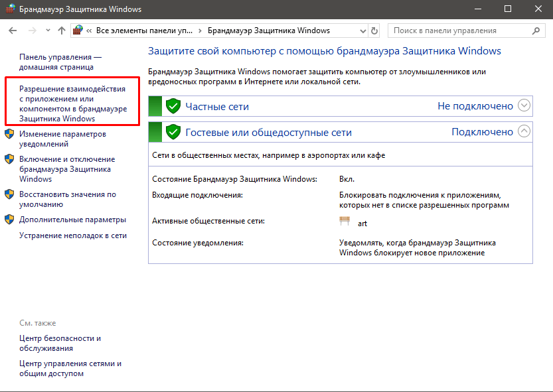Open 'Включение и отключение брандмауэра' link
The height and width of the screenshot is (392, 553).
tap(67, 169)
